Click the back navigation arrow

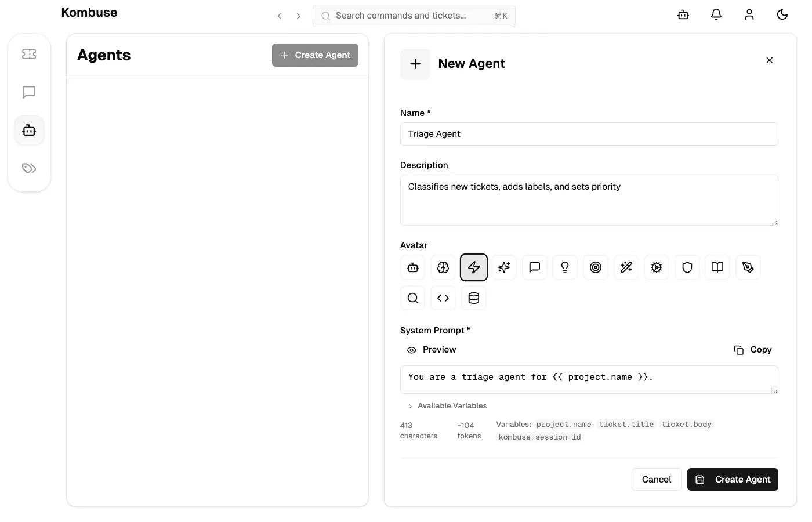[280, 16]
